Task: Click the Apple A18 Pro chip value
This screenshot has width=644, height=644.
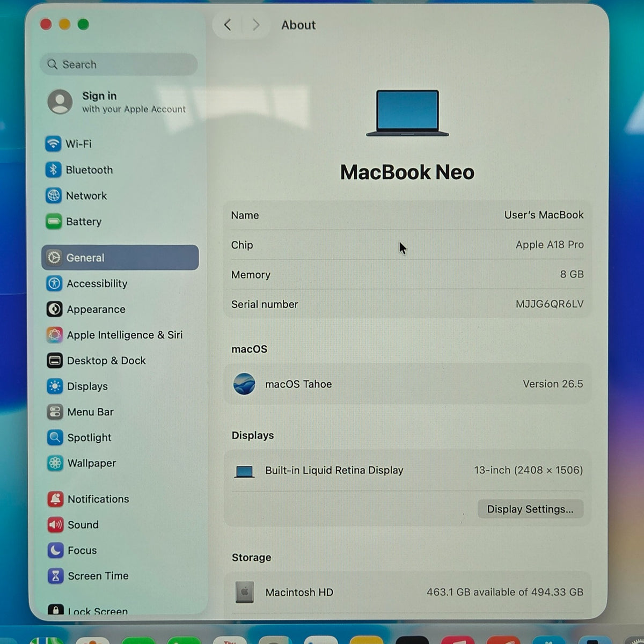Action: (x=550, y=245)
